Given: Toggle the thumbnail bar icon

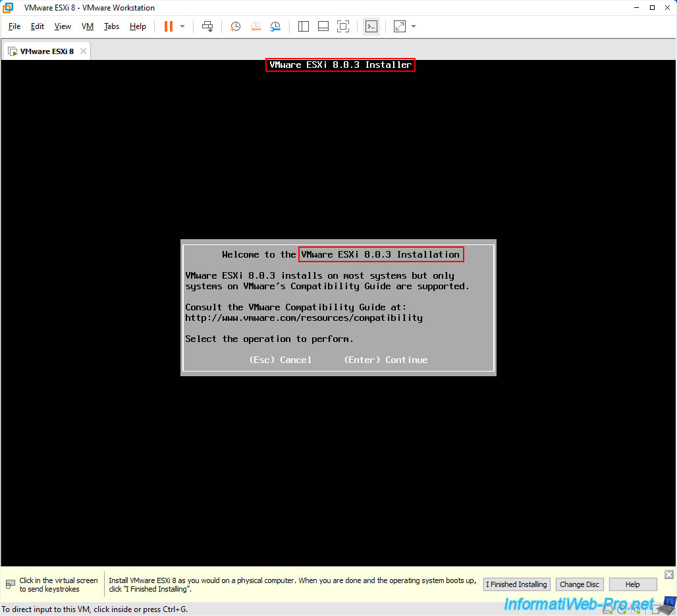Looking at the screenshot, I should (323, 26).
